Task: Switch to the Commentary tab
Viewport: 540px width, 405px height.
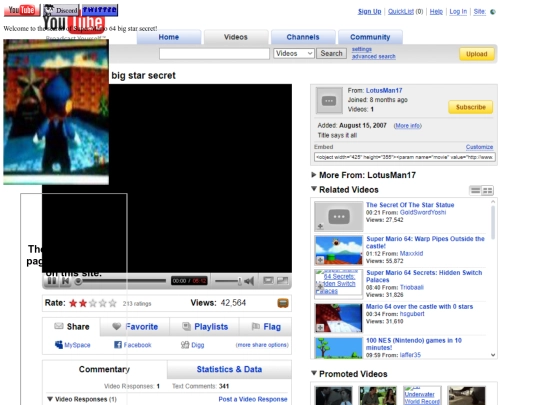Action: 104,369
